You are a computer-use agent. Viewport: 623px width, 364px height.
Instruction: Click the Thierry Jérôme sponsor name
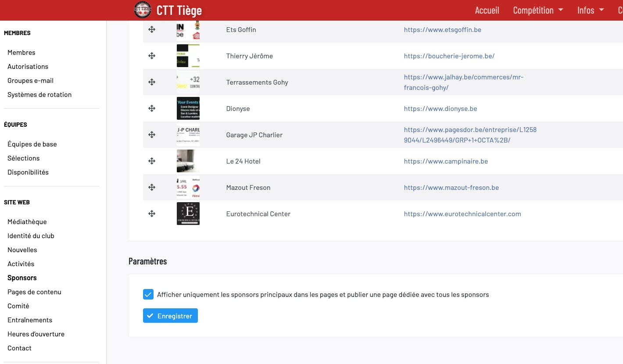pos(250,56)
